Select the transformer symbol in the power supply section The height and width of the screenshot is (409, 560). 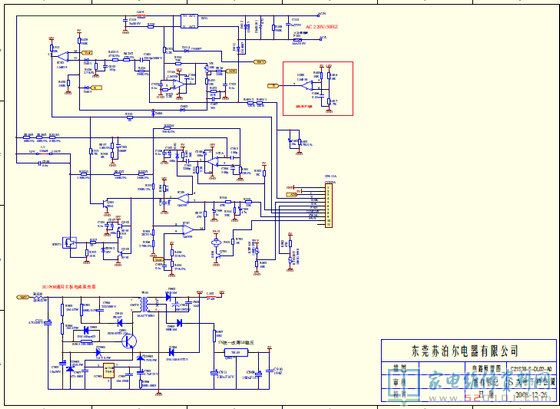coord(145,304)
